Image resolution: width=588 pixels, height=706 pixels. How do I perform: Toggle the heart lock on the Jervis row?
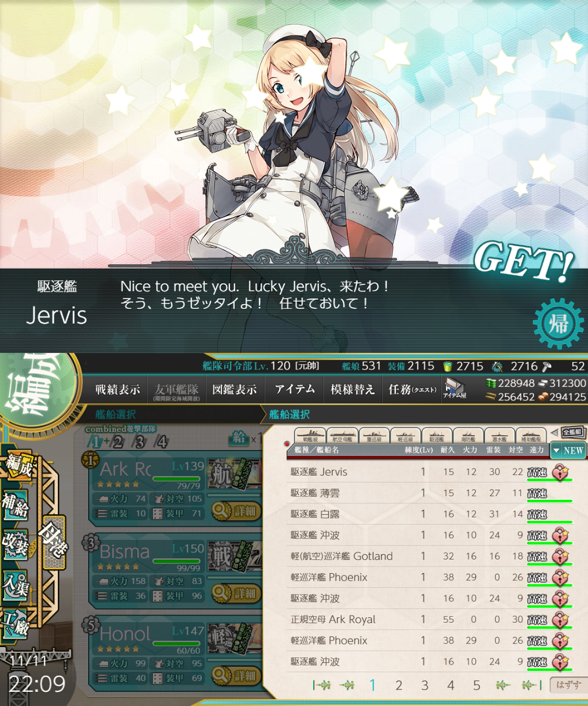[561, 472]
